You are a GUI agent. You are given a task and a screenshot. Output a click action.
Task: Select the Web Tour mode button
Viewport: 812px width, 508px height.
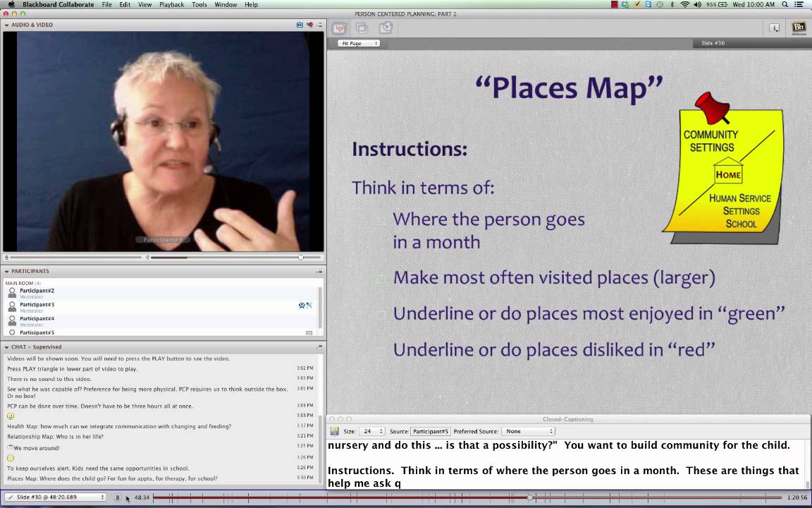386,28
